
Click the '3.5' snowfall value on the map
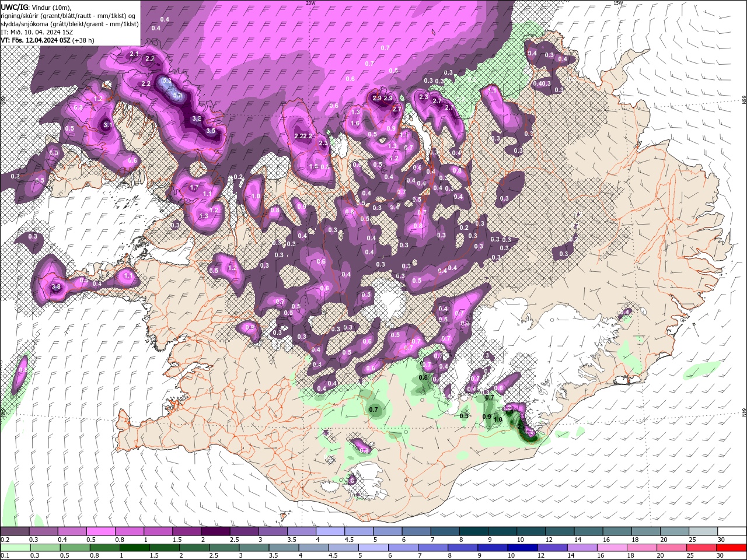click(211, 131)
